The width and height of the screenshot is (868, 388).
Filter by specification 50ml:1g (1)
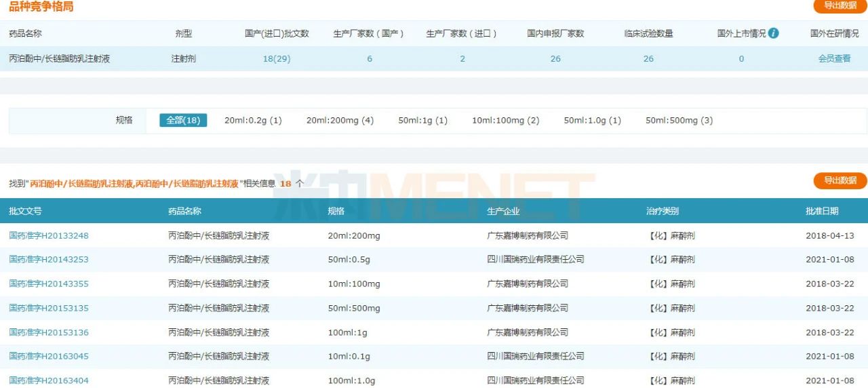click(423, 121)
